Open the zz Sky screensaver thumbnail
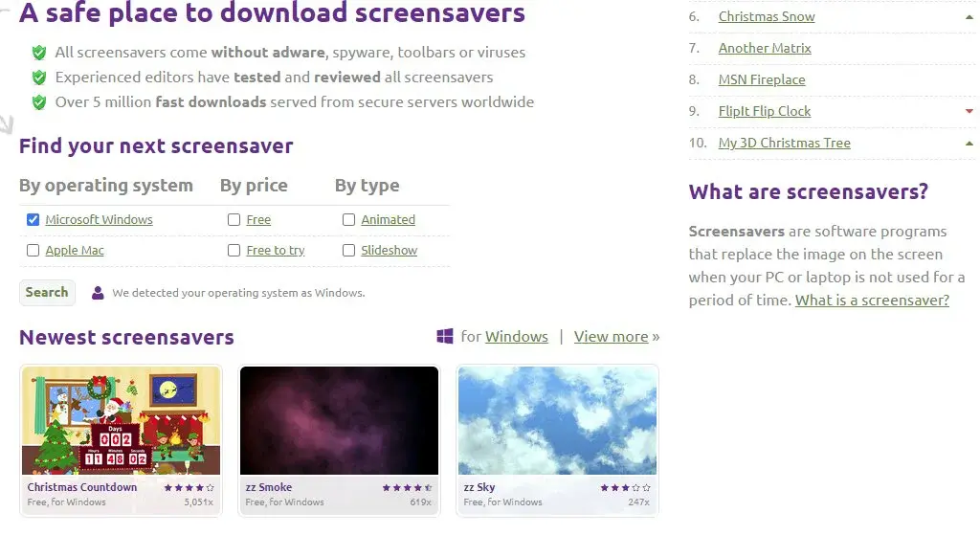This screenshot has height=535, width=980. (557, 420)
